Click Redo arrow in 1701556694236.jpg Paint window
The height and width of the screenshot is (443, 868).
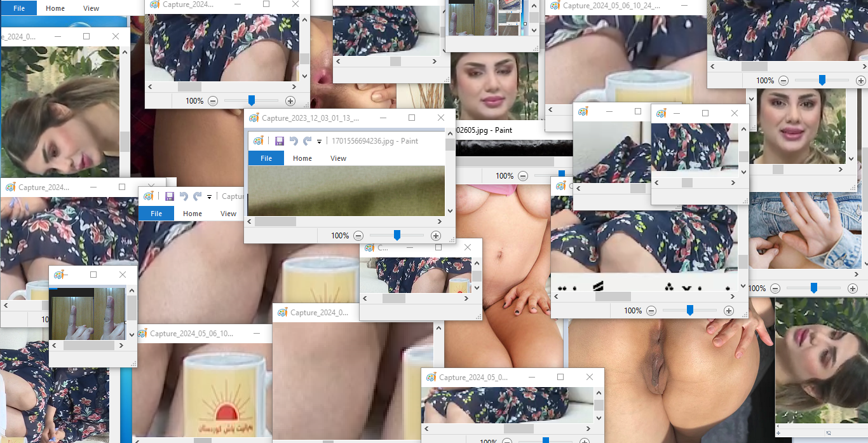(x=308, y=141)
